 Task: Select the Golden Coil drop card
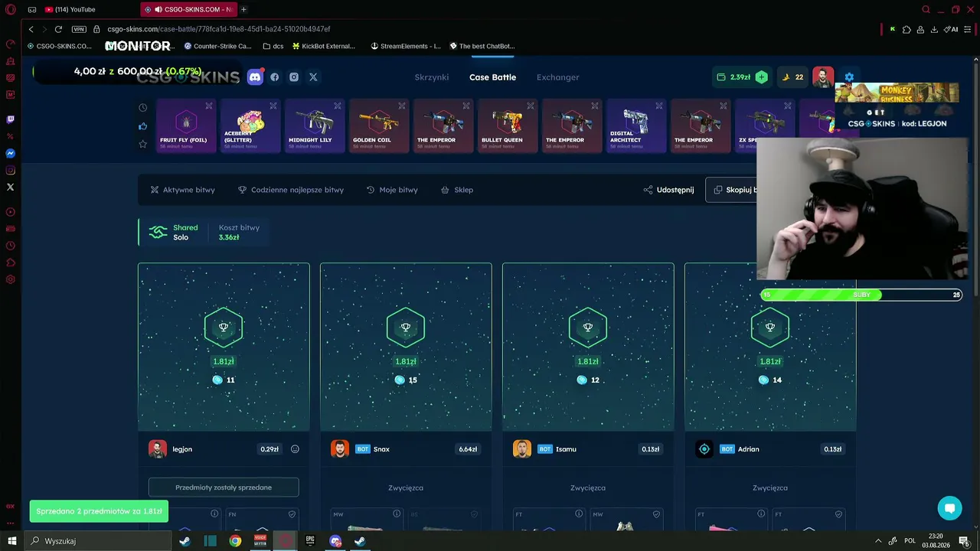[379, 126]
